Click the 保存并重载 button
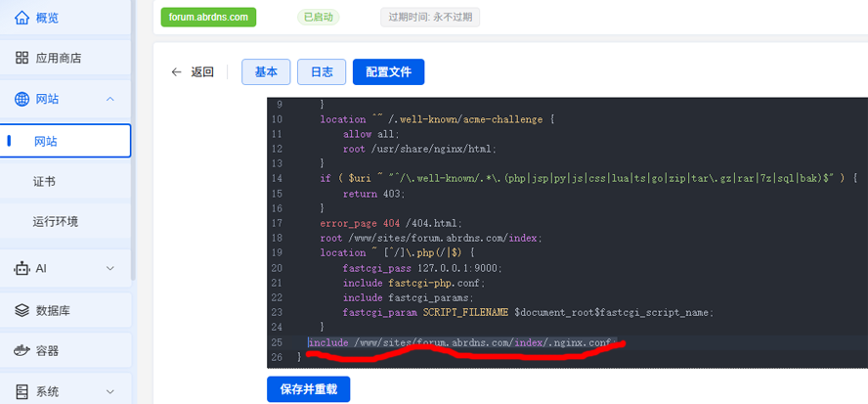Screen dimensions: 868x404 coord(308,388)
